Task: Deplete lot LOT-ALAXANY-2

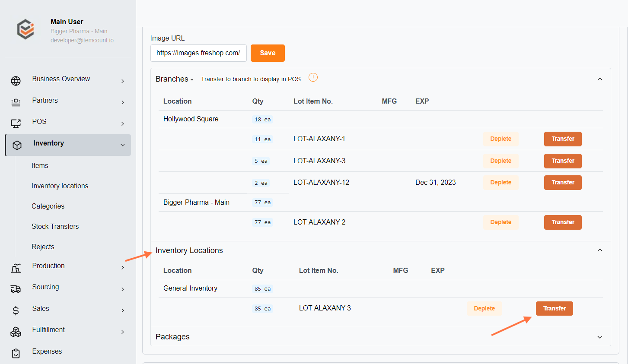Action: pos(501,222)
